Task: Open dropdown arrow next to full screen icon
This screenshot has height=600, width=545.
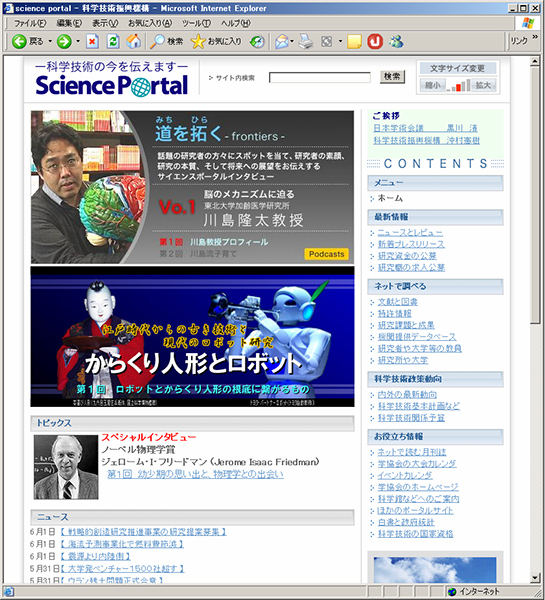Action: click(x=340, y=41)
